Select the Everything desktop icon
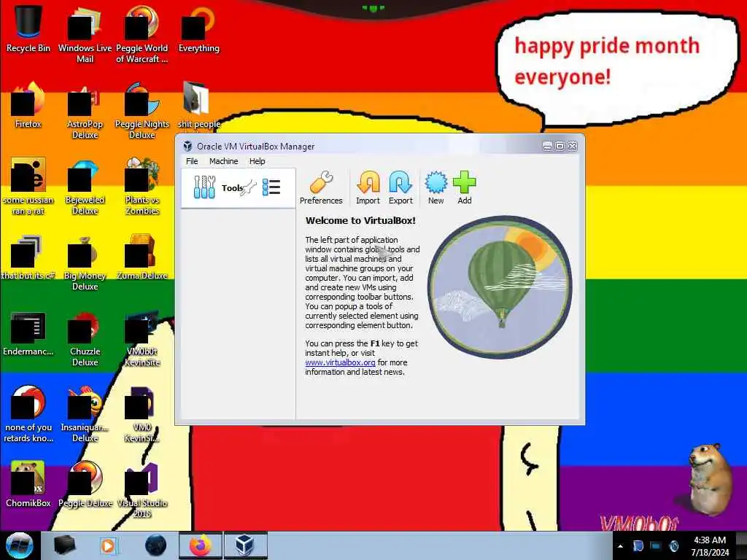Screen dimensions: 747x560 click(x=198, y=28)
